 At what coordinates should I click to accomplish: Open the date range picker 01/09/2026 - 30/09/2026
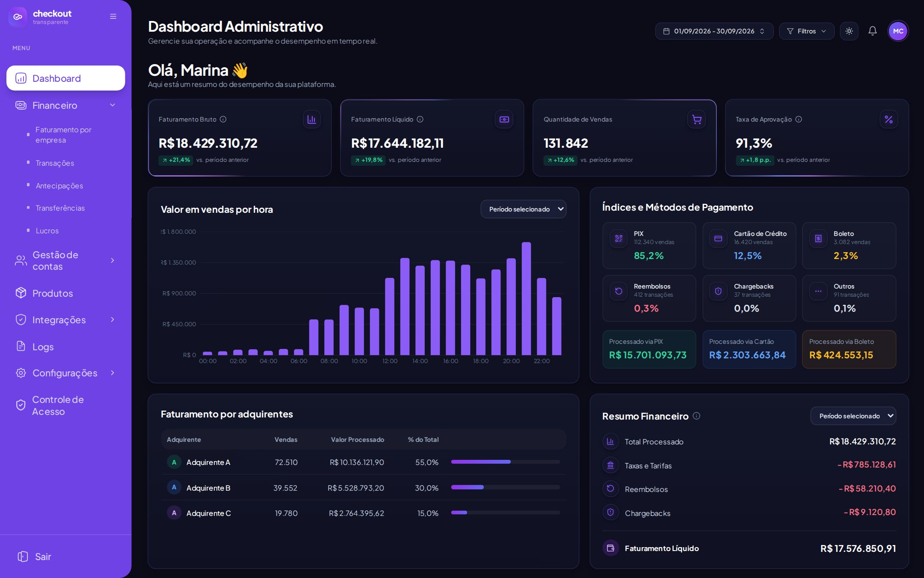coord(714,31)
